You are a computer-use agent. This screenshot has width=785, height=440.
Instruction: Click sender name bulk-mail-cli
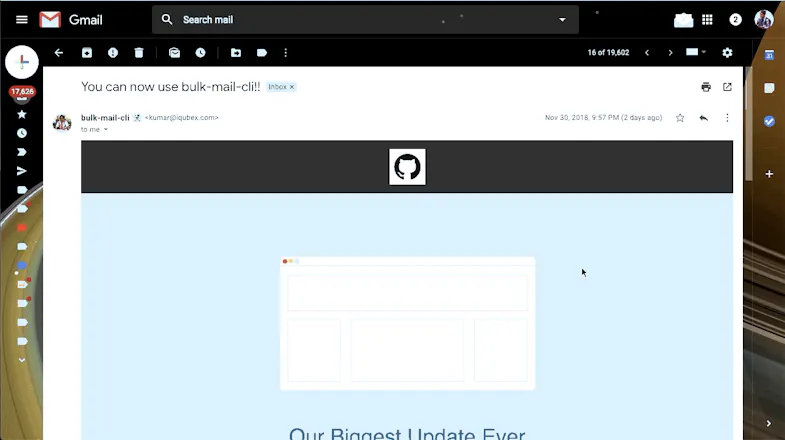[105, 118]
